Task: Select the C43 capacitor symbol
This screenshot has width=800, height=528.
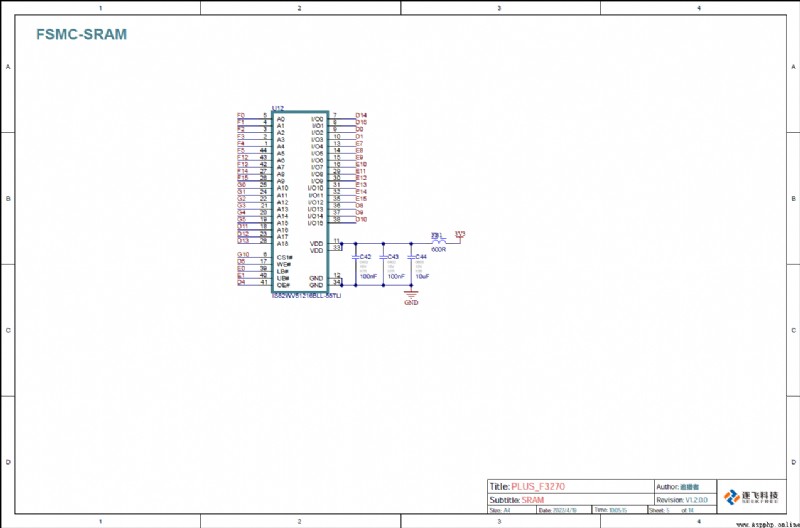Action: pos(383,258)
